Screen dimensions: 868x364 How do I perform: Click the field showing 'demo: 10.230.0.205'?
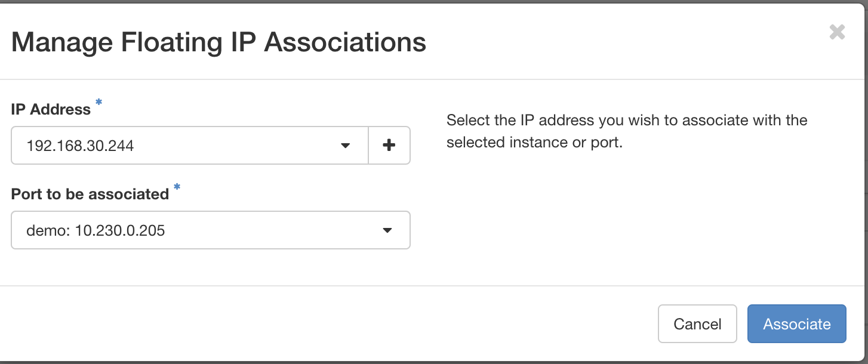[210, 230]
